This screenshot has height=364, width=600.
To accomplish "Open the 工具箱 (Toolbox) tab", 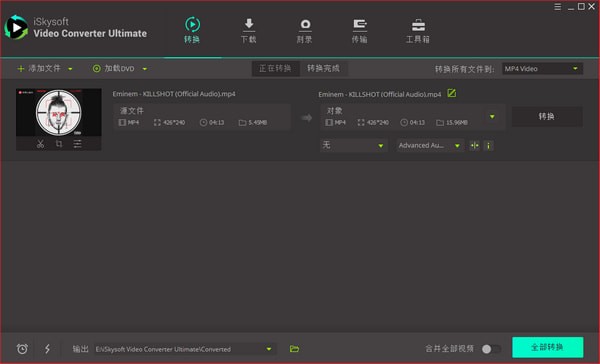I will pos(417,31).
